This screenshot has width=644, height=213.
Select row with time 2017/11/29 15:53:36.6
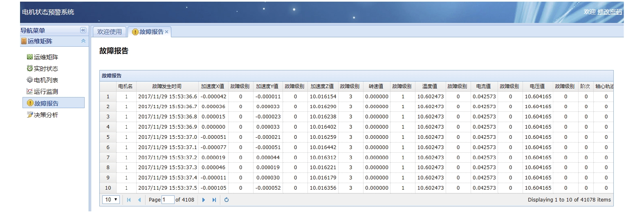click(x=357, y=96)
